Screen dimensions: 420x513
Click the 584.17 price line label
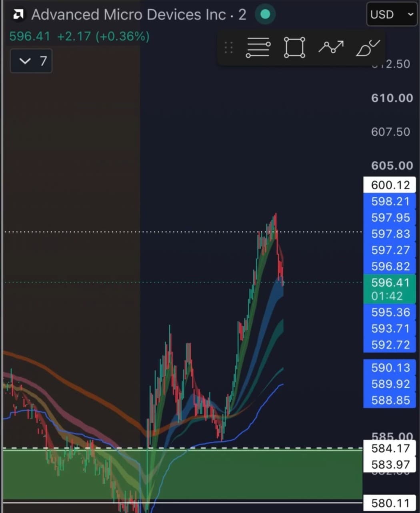390,448
